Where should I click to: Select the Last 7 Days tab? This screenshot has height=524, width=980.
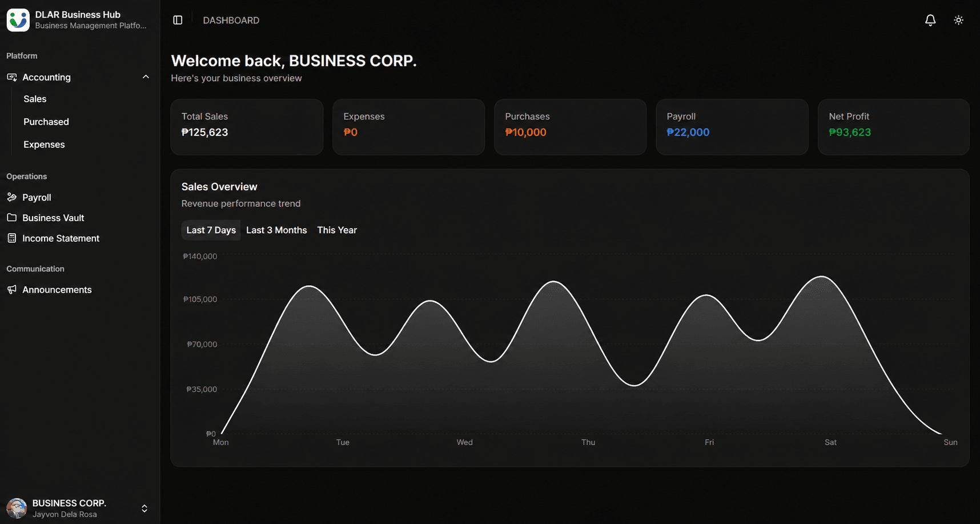211,230
